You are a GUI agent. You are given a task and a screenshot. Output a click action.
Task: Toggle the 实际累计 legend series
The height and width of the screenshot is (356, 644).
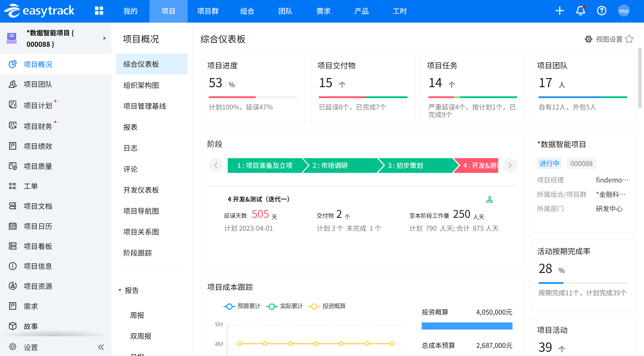point(284,306)
